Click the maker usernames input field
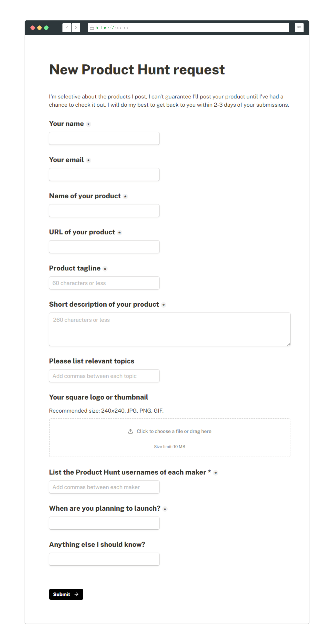Screen dimensions: 334x644 104,487
